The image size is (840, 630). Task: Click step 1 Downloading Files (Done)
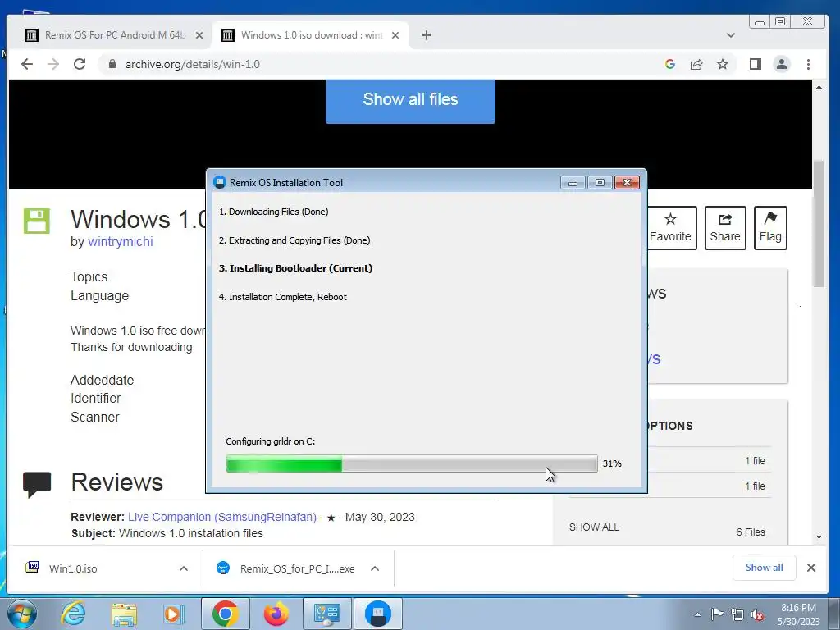point(274,212)
